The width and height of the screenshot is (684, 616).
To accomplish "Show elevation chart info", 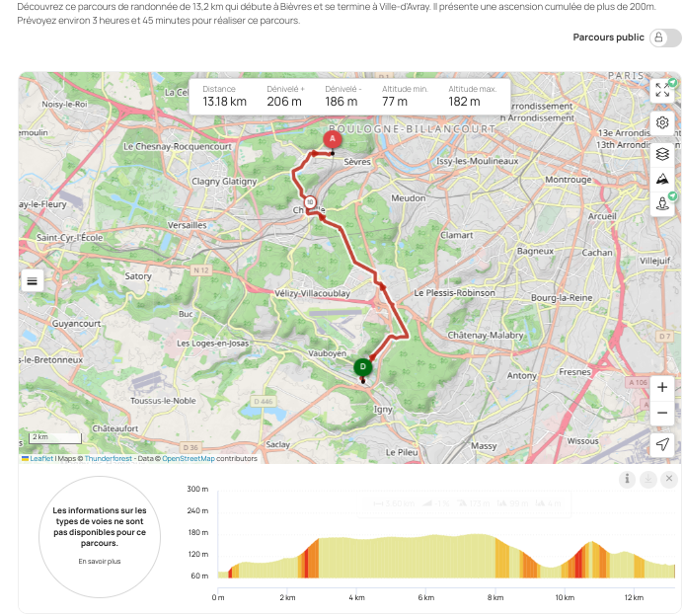I will 627,479.
